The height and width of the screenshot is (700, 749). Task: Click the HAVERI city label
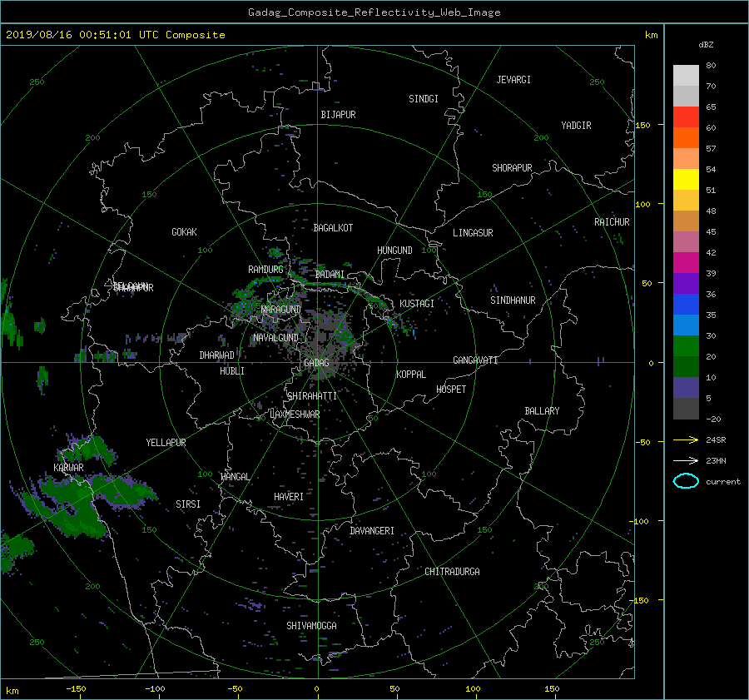point(289,498)
